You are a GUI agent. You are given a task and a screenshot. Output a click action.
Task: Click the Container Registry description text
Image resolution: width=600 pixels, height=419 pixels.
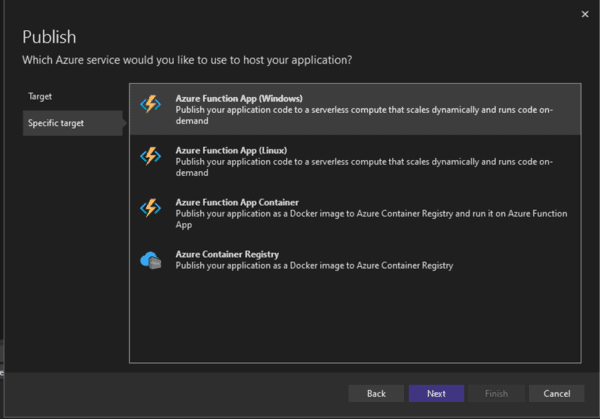(314, 266)
